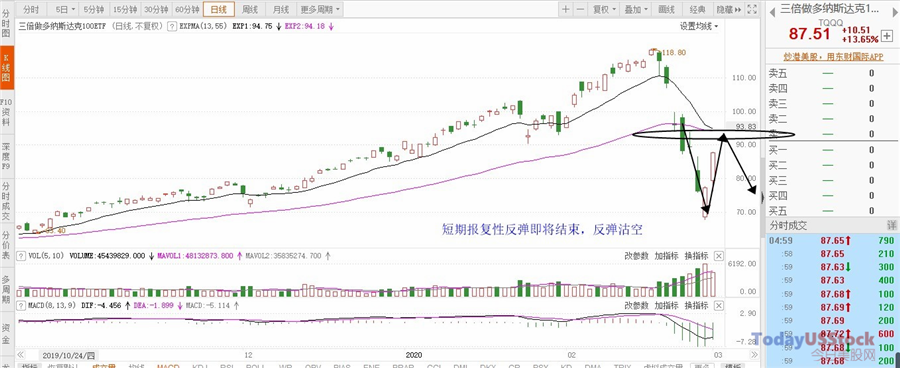Click 改参数 on the VOL panel

point(636,255)
